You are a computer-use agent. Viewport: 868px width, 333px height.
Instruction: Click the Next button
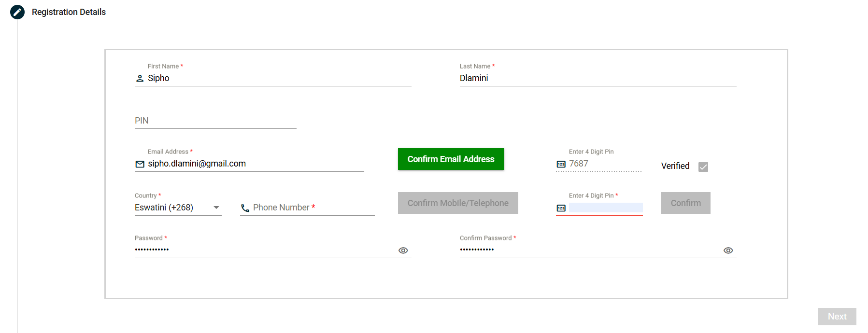837,317
